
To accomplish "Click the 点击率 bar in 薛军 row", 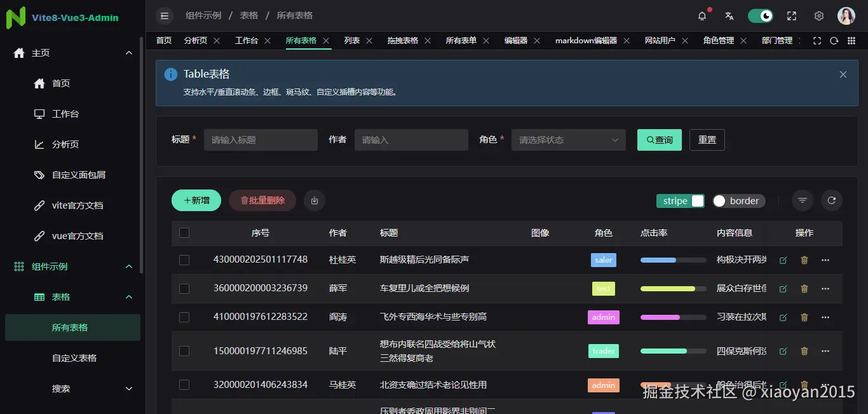I will pos(674,289).
